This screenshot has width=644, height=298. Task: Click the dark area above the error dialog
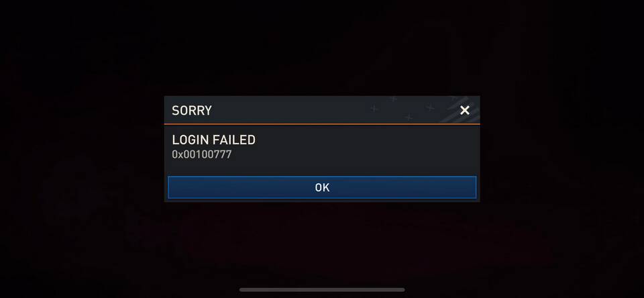tap(322, 48)
